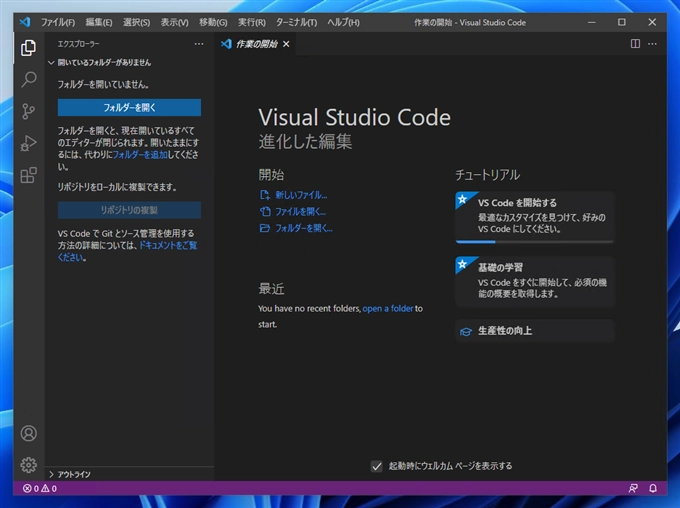This screenshot has height=508, width=680.
Task: Click the 新しいファイル... link
Action: coord(301,195)
